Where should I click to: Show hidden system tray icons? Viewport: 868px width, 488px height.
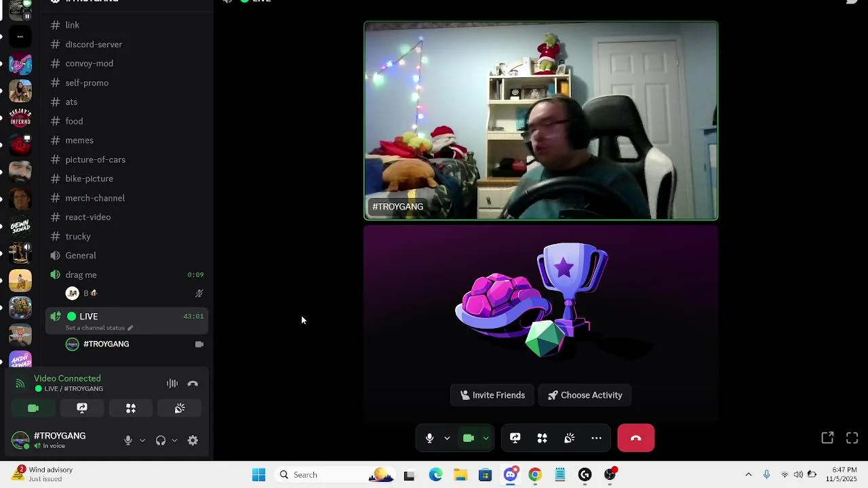coord(749,475)
